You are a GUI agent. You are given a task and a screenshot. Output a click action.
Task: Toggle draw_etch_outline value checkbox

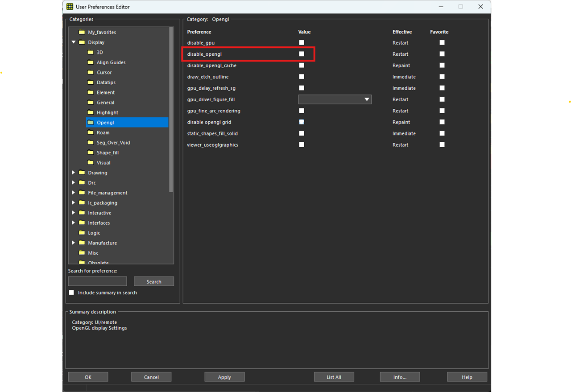click(302, 77)
